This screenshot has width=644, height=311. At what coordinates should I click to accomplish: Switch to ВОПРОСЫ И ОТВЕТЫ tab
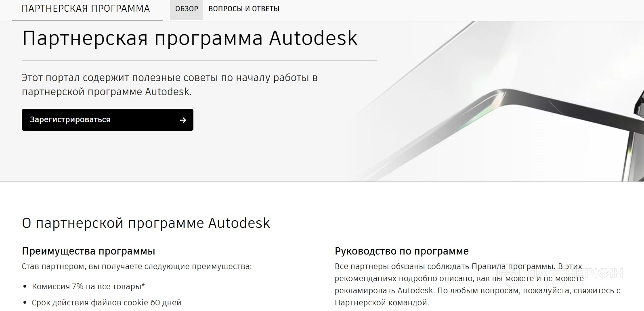coord(244,9)
